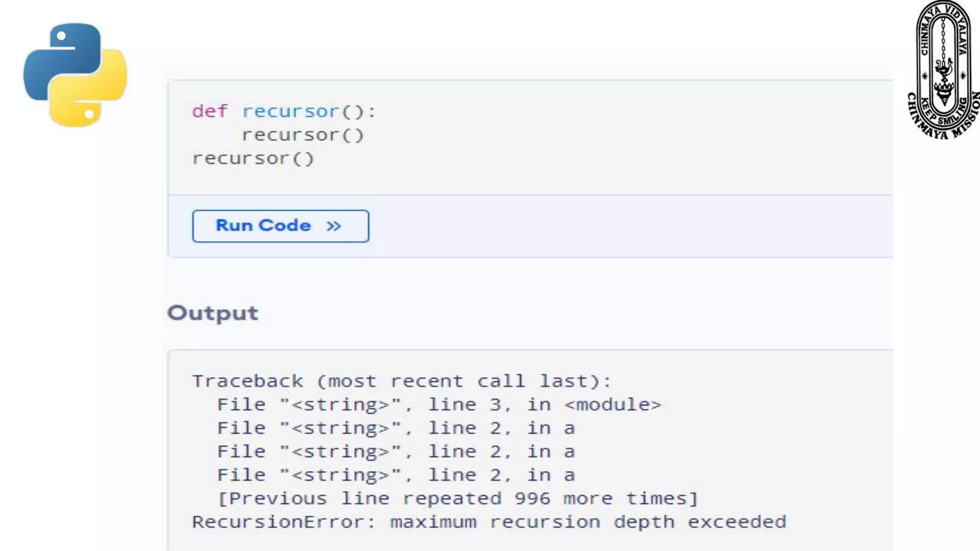Place cursor on the last recursor() code line
Screen dimensions: 980x551
pos(253,158)
